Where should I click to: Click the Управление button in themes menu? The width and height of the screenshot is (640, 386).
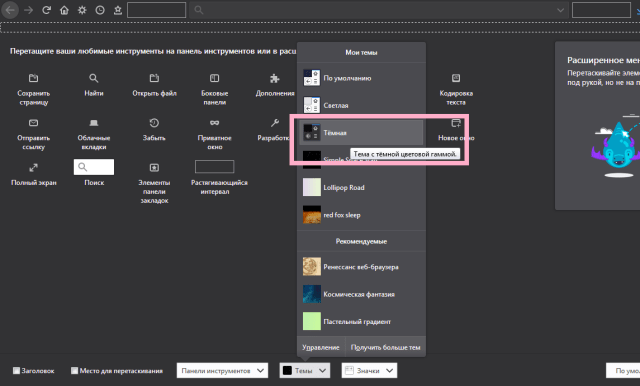click(321, 347)
